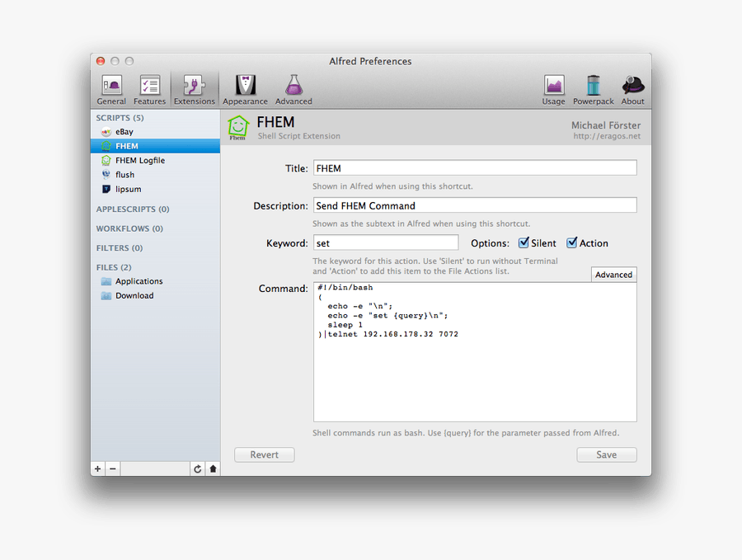
Task: Select the Extensions toolbar icon
Action: (x=194, y=90)
